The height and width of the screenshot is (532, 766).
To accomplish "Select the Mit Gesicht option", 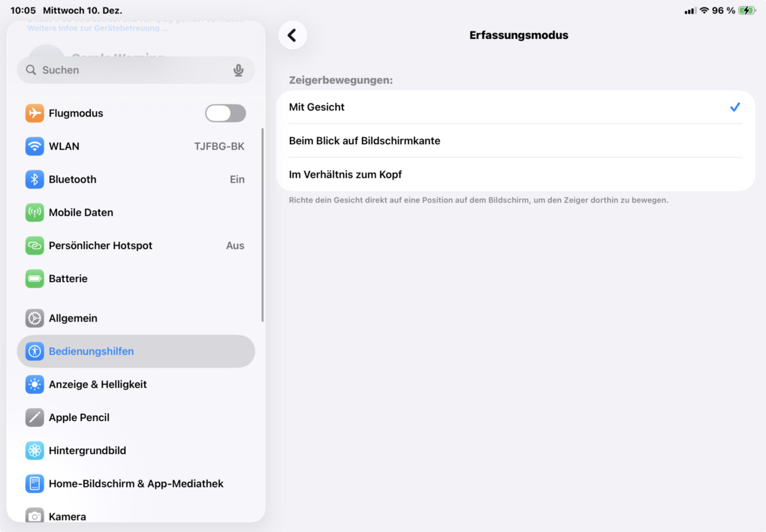I will click(515, 107).
